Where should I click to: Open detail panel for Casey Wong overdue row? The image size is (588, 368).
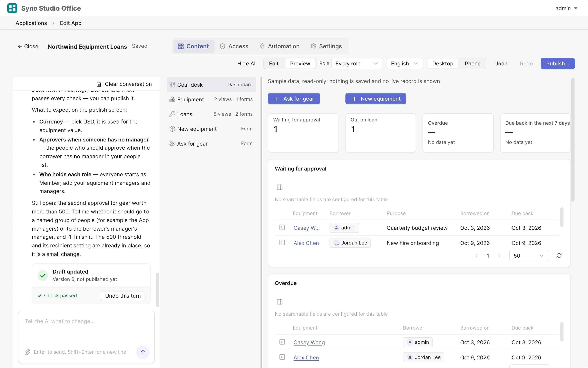282,342
